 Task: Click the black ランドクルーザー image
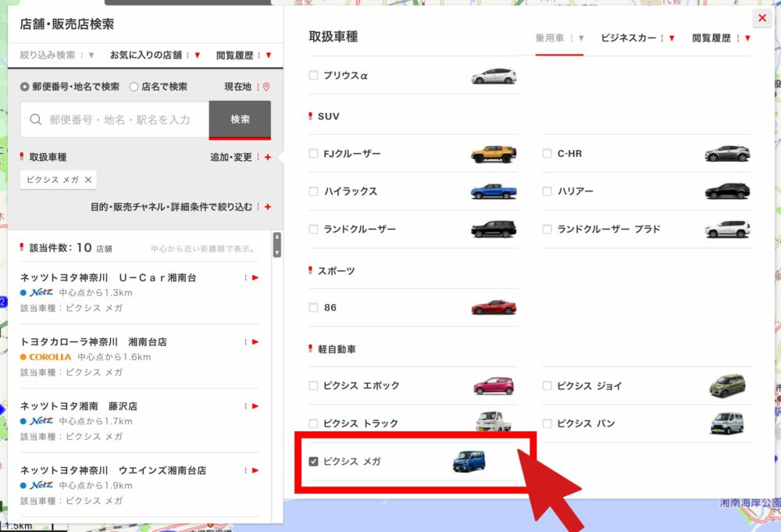point(494,229)
